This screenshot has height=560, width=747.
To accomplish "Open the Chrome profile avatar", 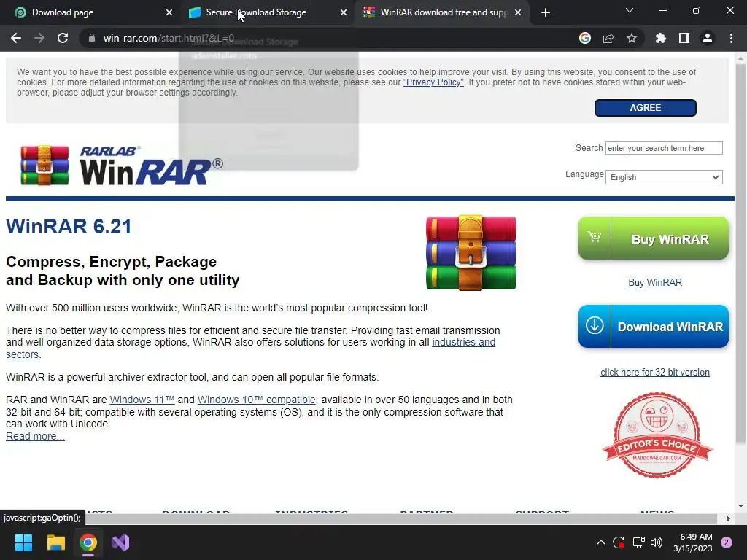I will pyautogui.click(x=708, y=38).
